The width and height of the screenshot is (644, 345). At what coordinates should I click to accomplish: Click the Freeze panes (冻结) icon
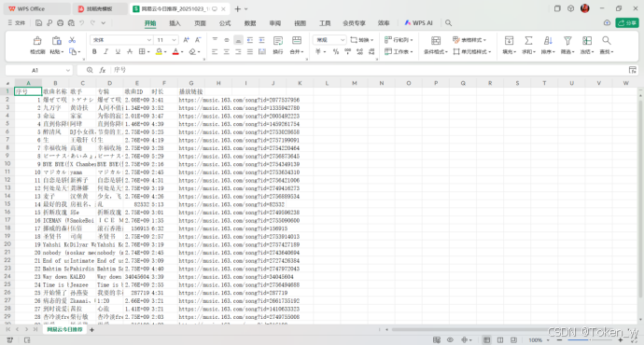[x=587, y=41]
